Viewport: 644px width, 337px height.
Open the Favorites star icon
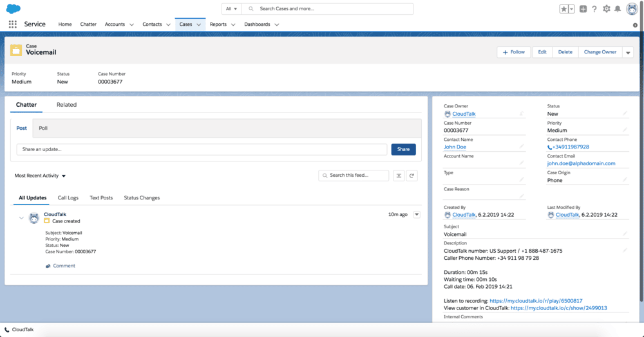click(x=564, y=9)
